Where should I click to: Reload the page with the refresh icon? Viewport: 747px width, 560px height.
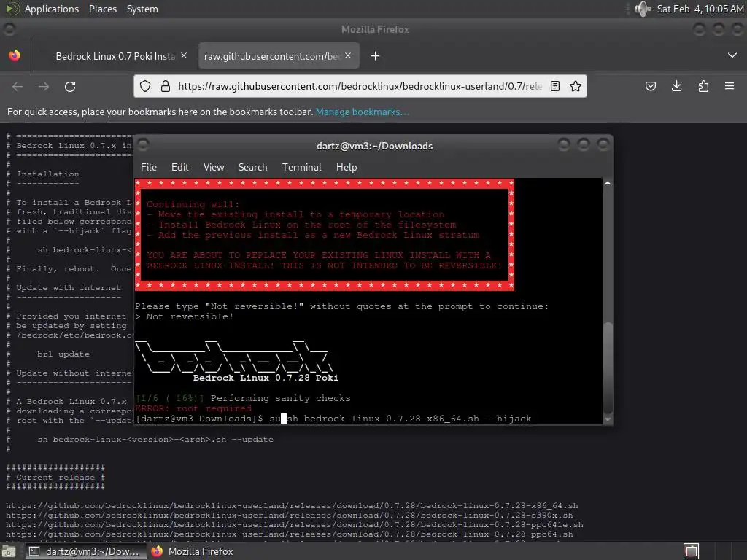[x=70, y=87]
